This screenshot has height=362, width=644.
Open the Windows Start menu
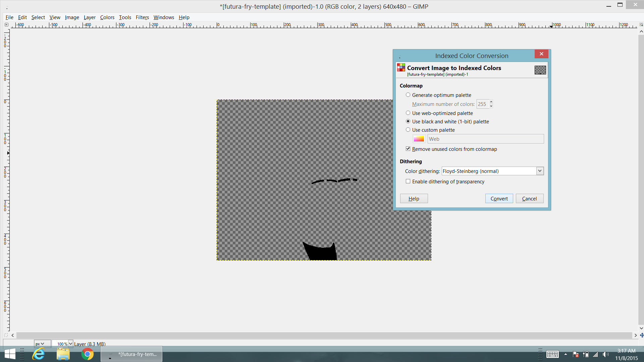[x=10, y=354]
